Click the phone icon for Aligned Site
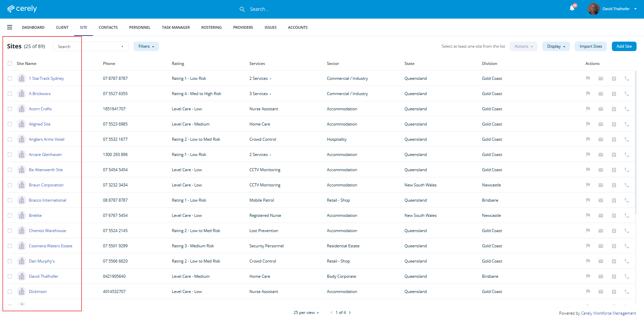Viewport: 644px width, 317px height. click(x=627, y=124)
